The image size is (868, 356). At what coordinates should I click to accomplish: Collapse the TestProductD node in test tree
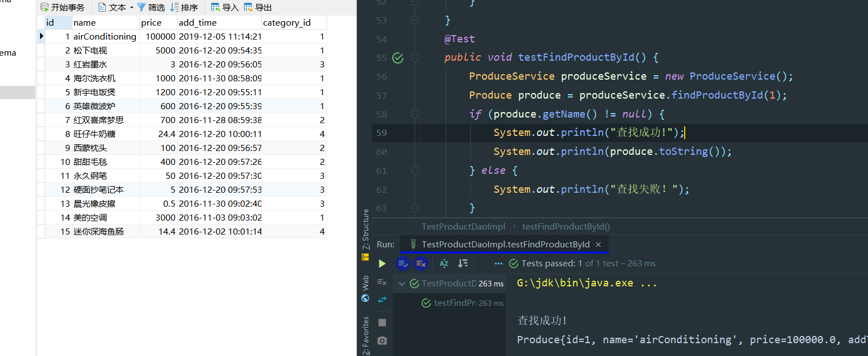pos(402,284)
